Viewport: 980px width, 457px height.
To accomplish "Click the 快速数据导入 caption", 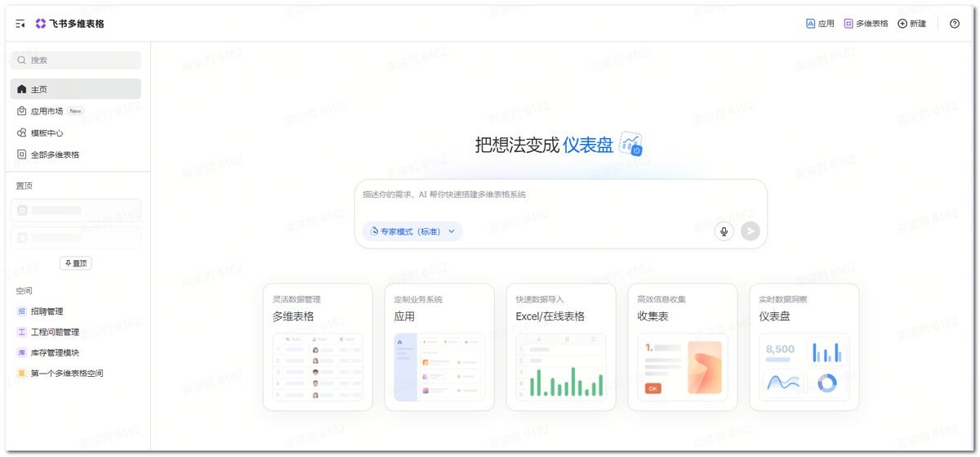I will (x=540, y=299).
